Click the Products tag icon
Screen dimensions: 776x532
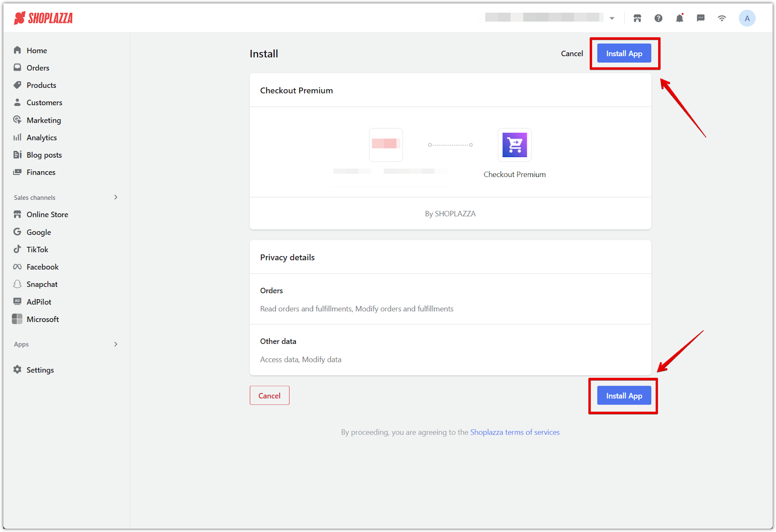click(17, 85)
